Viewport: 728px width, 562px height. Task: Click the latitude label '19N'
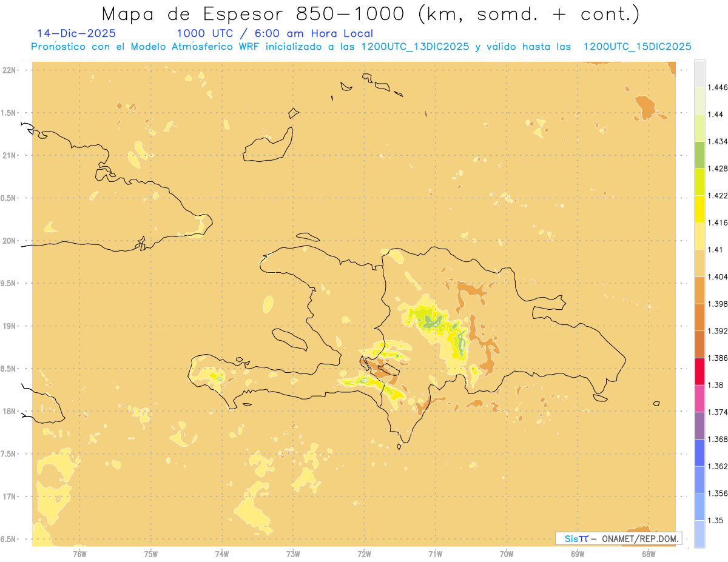pos(9,326)
